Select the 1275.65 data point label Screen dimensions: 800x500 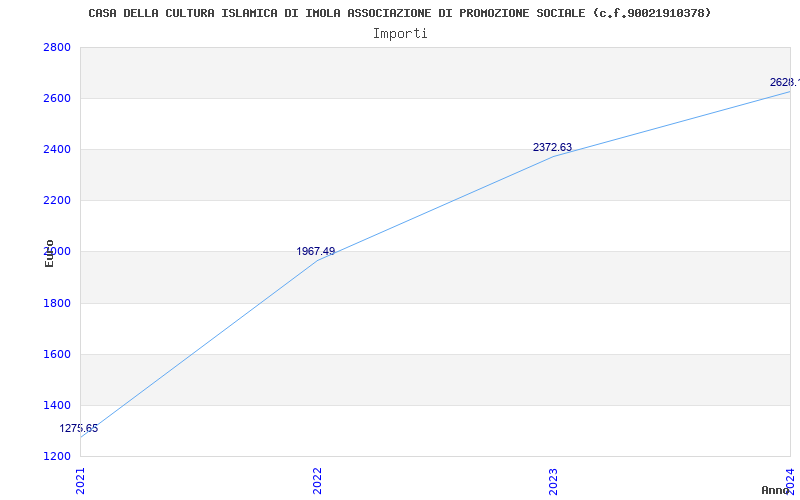coord(79,429)
